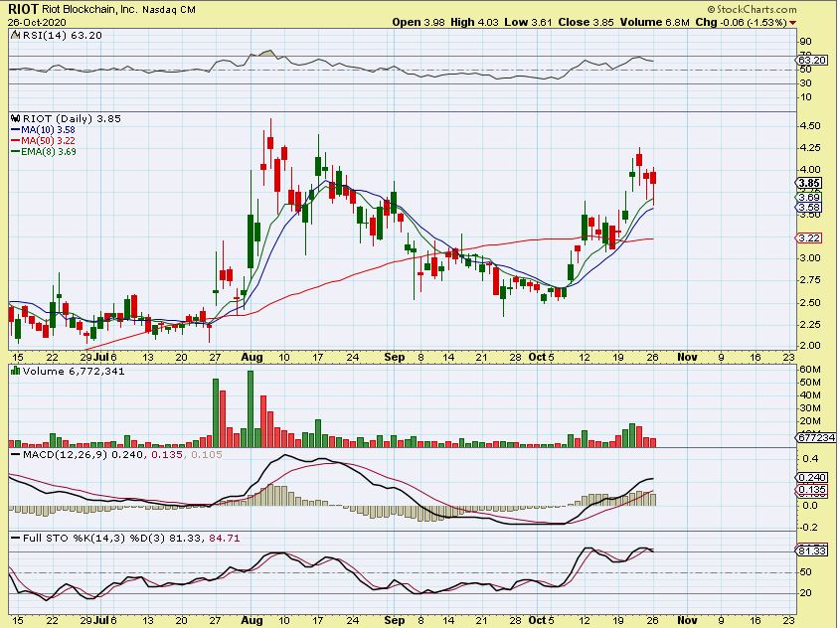
Task: Click the 81.33 stochastic value tag
Action: 812,550
